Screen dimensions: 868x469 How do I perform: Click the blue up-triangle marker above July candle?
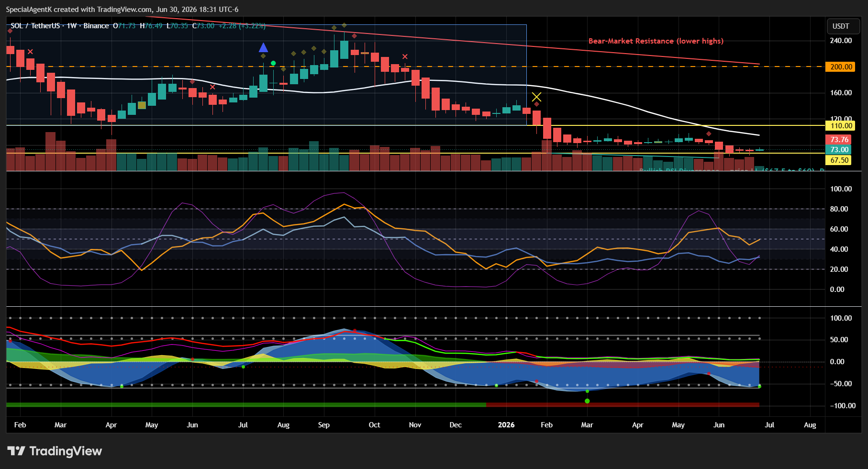(x=263, y=47)
